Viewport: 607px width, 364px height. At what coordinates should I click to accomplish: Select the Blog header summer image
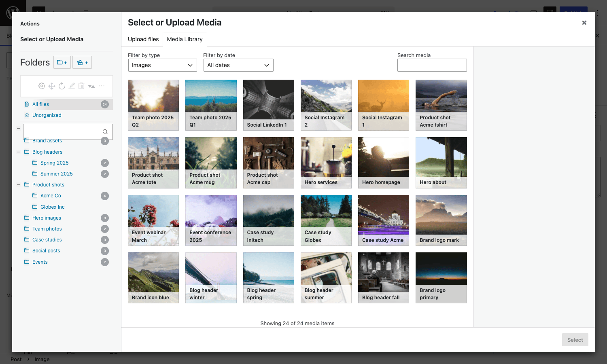click(326, 278)
